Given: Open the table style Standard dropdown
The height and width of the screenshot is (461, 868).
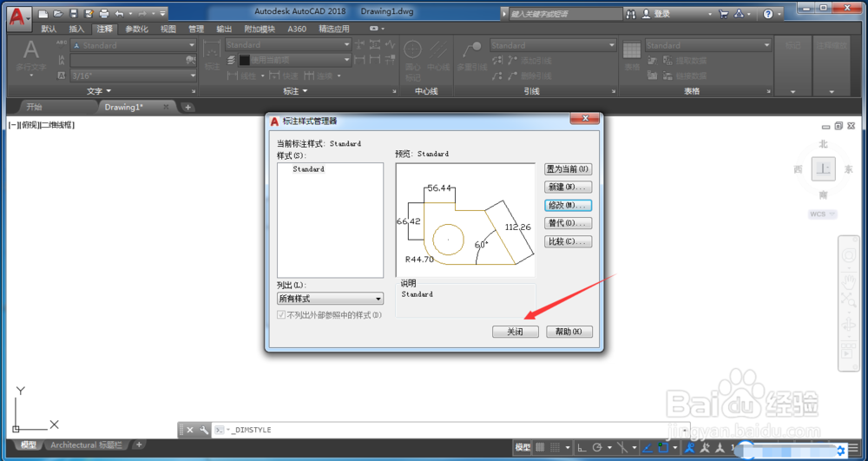Looking at the screenshot, I should click(x=708, y=45).
